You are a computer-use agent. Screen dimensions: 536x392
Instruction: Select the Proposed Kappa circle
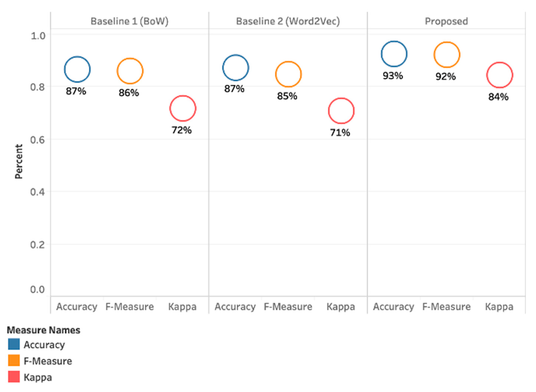[500, 75]
